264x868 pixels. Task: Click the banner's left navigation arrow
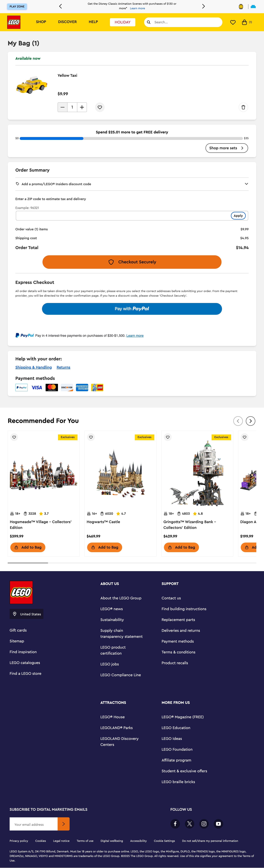point(60,6)
